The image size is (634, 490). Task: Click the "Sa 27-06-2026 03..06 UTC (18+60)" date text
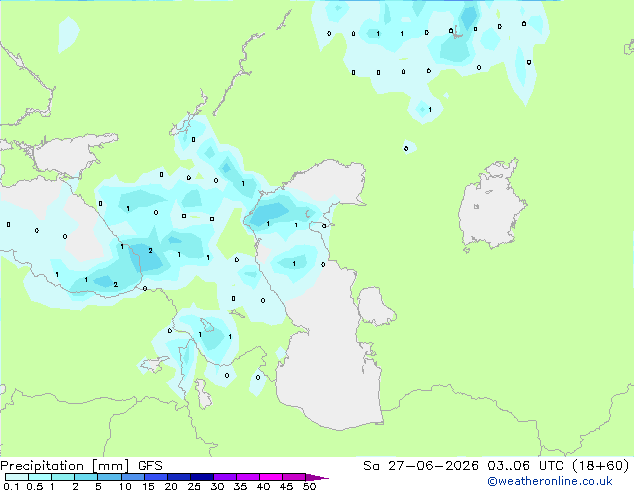pyautogui.click(x=496, y=466)
